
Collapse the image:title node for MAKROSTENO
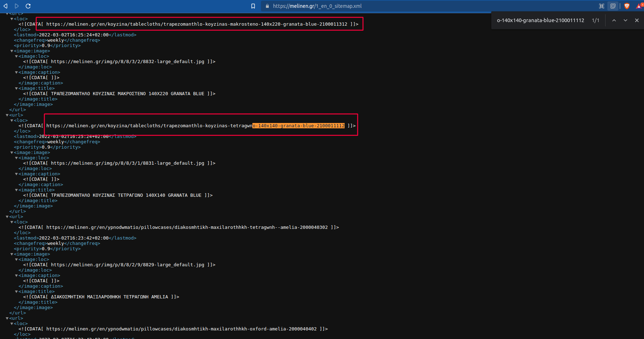(16, 88)
